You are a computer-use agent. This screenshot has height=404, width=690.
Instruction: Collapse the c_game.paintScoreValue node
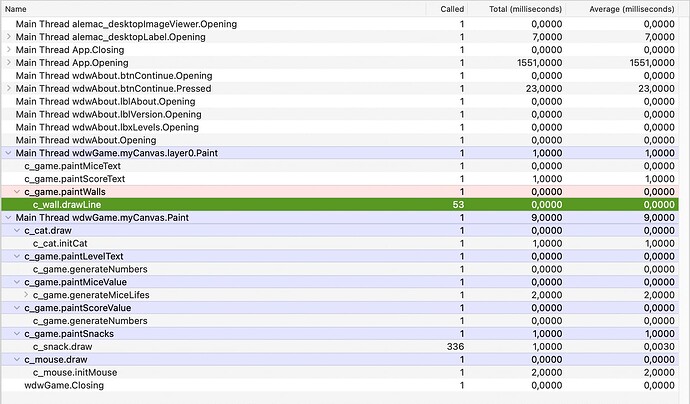pos(17,308)
